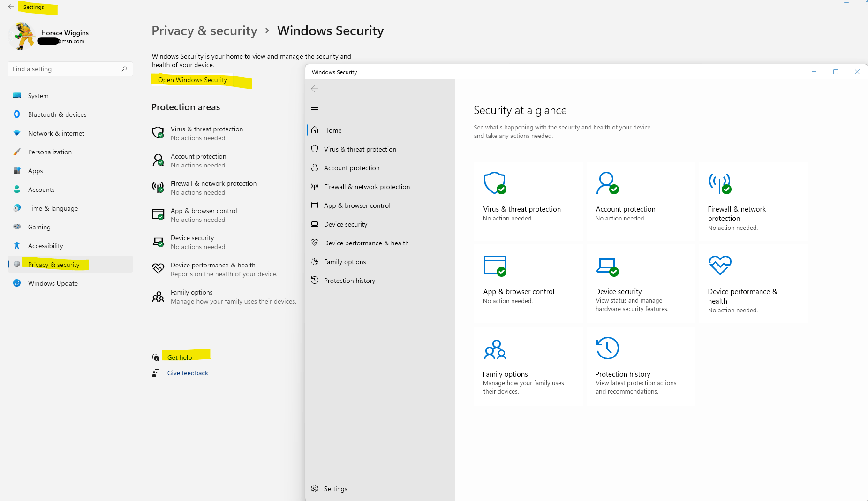This screenshot has height=501, width=868.
Task: Click the Settings window back arrow
Action: (x=11, y=7)
